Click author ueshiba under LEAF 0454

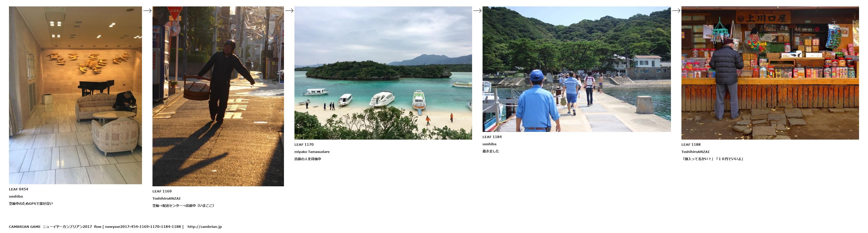coord(16,196)
